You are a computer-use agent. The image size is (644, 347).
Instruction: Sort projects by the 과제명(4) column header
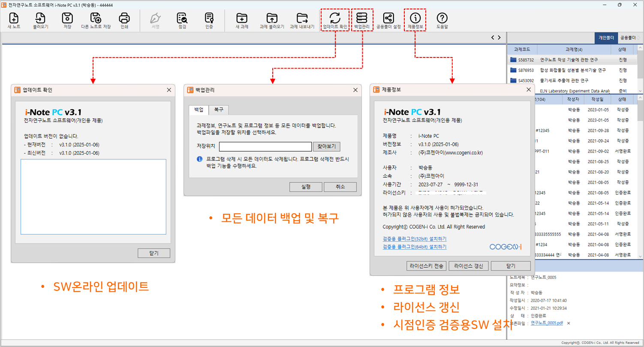(x=574, y=50)
